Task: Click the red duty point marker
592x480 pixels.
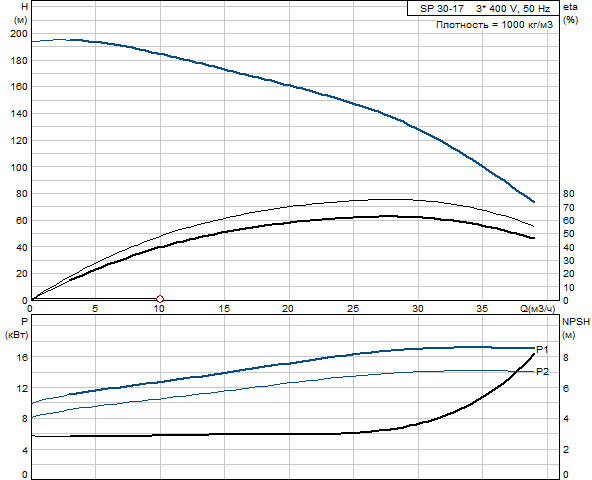Action: point(160,299)
